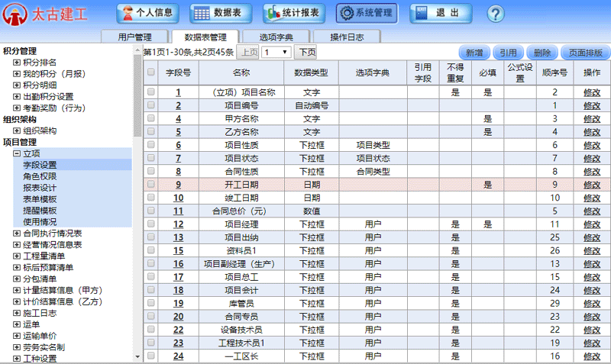Collapse the 立项 tree node

tap(17, 153)
